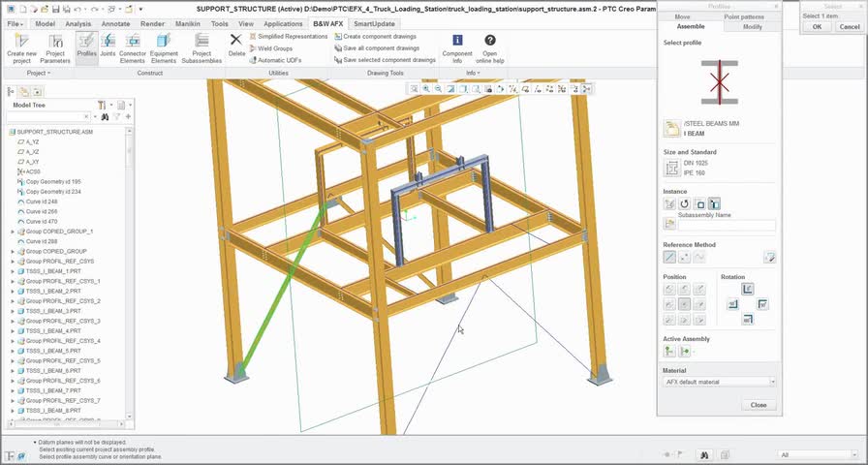This screenshot has width=868, height=465.
Task: Expand TSSS_I_BEAM_1.PRT in the tree
Action: (x=13, y=271)
